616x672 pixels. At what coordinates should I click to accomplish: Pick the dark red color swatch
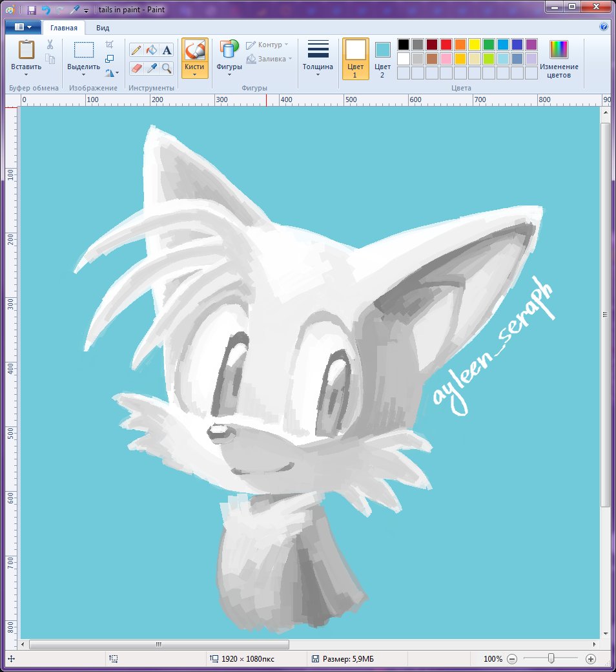tap(432, 44)
